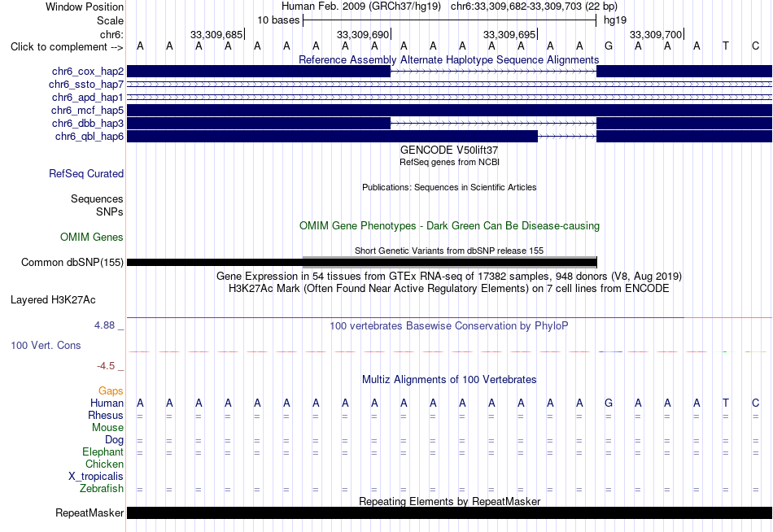
Task: Click the Sequences track label
Action: [97, 198]
